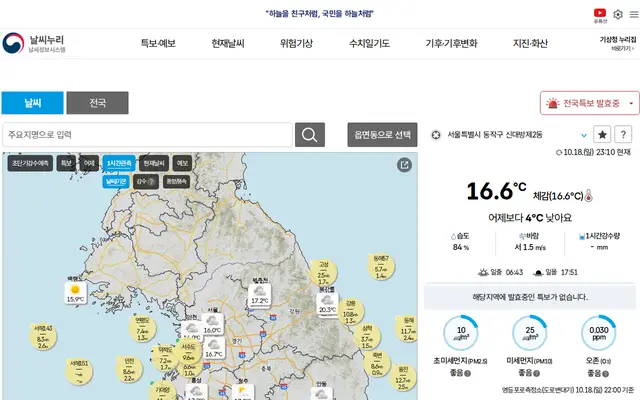
Task: Add location to favorites with star icon
Action: point(602,134)
